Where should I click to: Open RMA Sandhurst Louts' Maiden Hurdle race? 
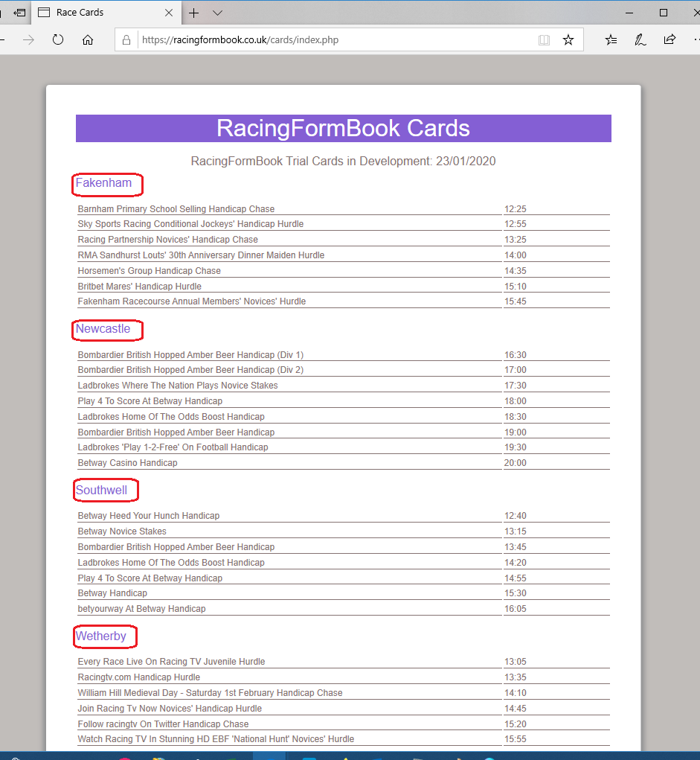201,255
